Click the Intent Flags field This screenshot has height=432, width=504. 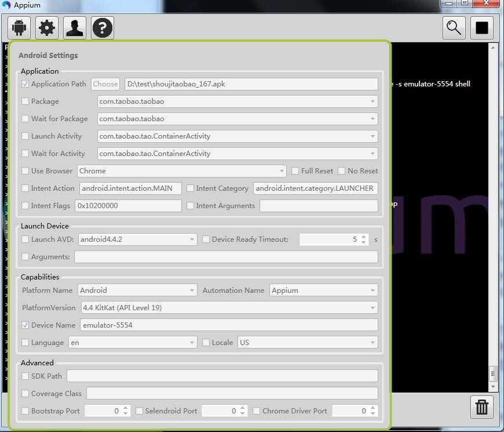tap(128, 205)
